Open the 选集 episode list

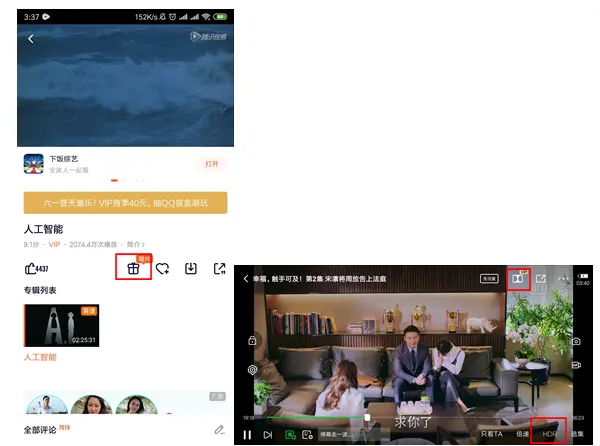click(577, 434)
